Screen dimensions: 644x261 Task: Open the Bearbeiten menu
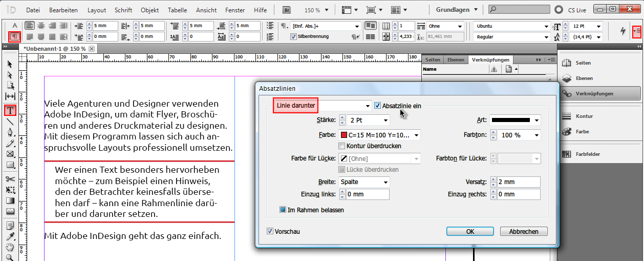(x=63, y=10)
